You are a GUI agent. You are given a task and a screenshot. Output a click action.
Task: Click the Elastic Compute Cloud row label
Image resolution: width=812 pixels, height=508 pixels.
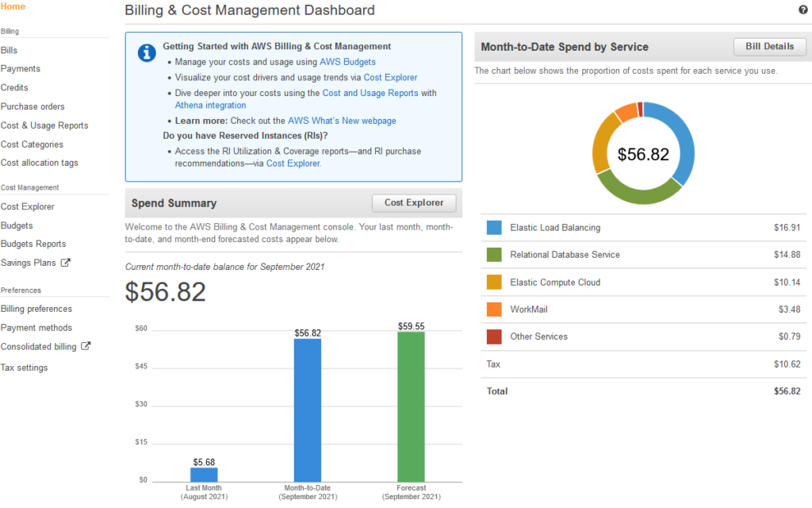click(555, 282)
